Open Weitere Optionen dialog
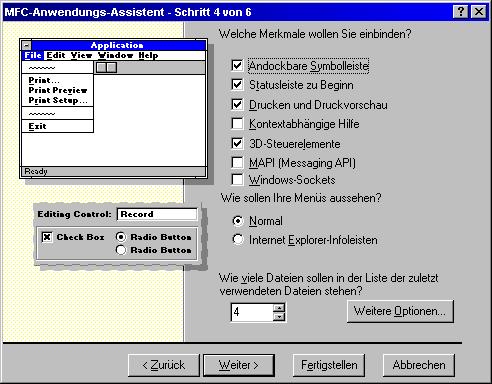The width and height of the screenshot is (492, 384). 400,311
